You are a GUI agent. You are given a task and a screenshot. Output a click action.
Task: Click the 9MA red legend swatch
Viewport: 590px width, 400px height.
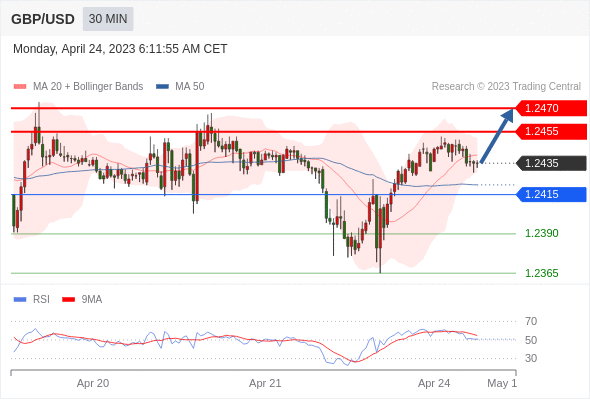[x=68, y=300]
